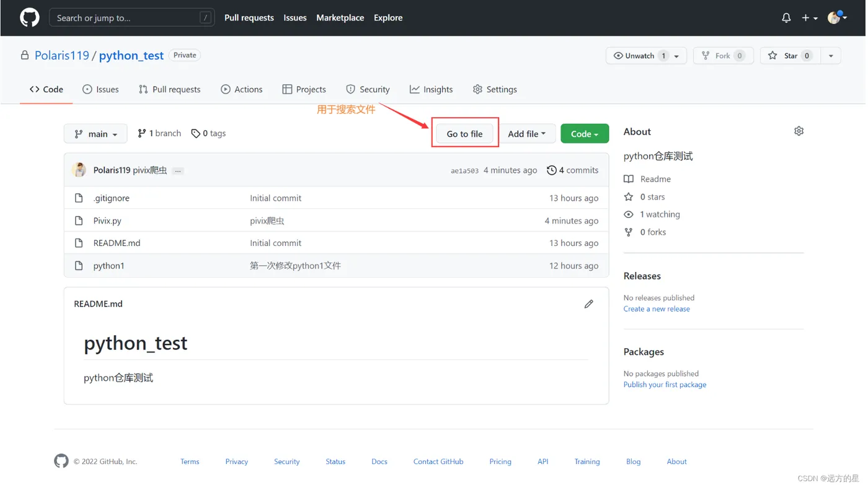Open the Polaris119 commit author link
This screenshot has width=868, height=485.
112,170
